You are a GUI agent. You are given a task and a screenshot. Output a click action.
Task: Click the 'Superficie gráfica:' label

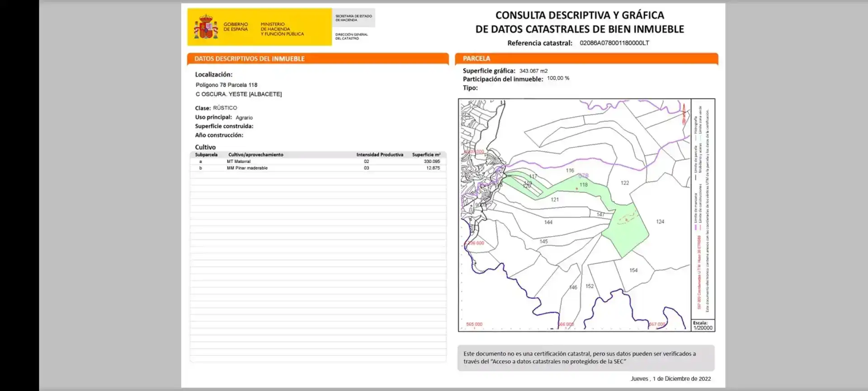pyautogui.click(x=489, y=71)
